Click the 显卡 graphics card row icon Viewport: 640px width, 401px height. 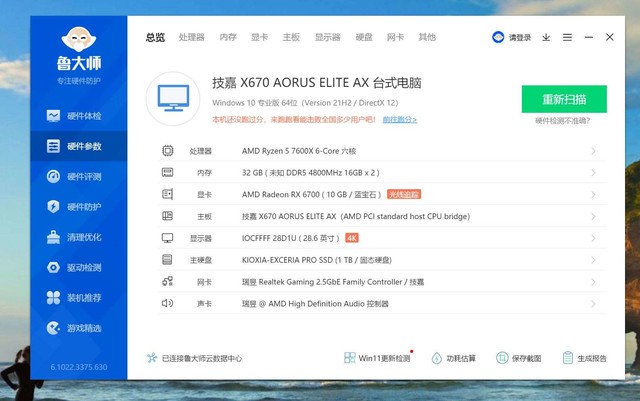tap(167, 194)
